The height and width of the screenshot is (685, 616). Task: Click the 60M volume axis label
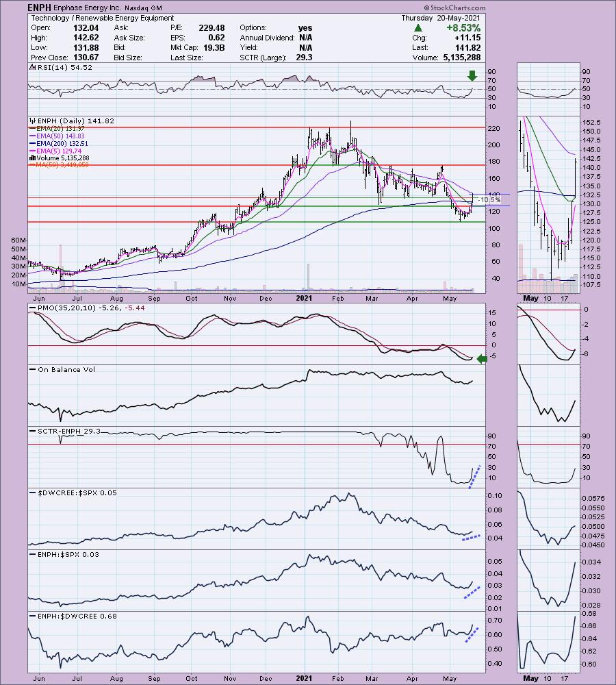pyautogui.click(x=18, y=240)
